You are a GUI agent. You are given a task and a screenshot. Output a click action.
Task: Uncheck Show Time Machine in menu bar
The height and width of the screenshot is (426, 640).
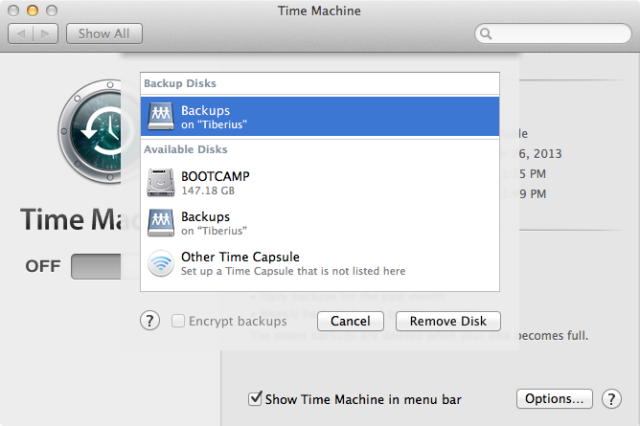255,398
